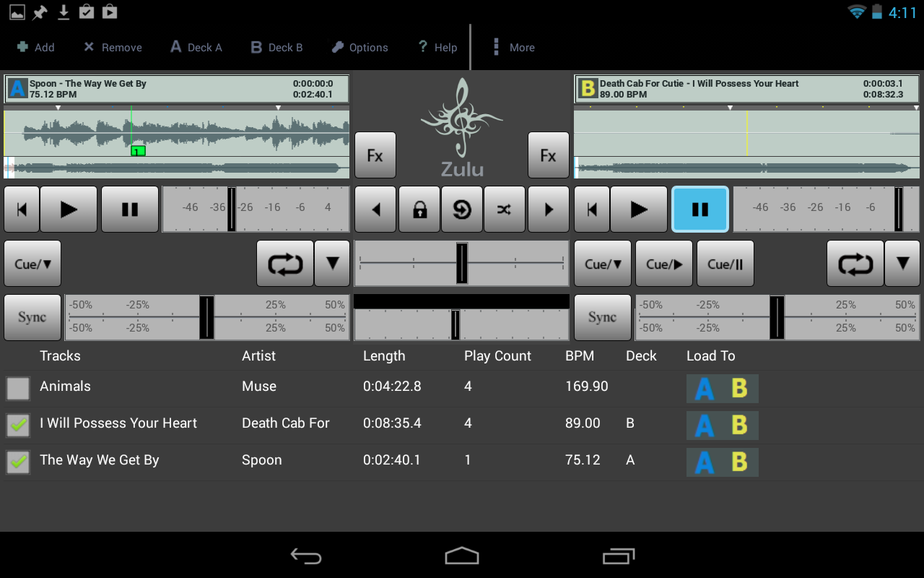Adjust Deck B volume gain slider
924x578 pixels.
pyautogui.click(x=827, y=210)
